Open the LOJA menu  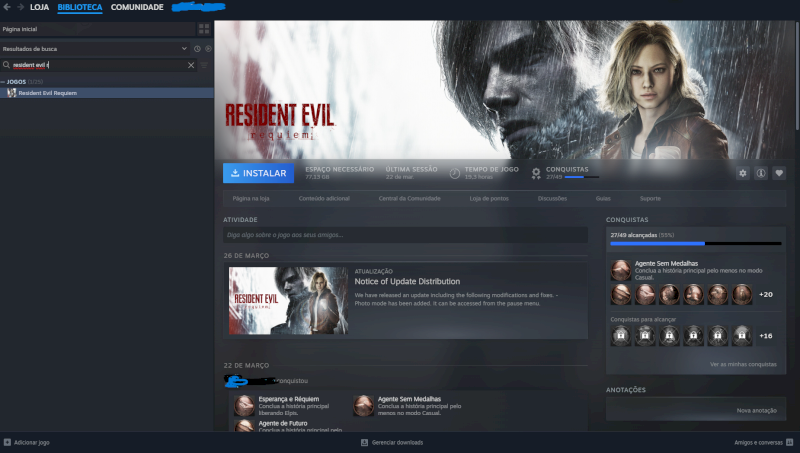pyautogui.click(x=39, y=7)
